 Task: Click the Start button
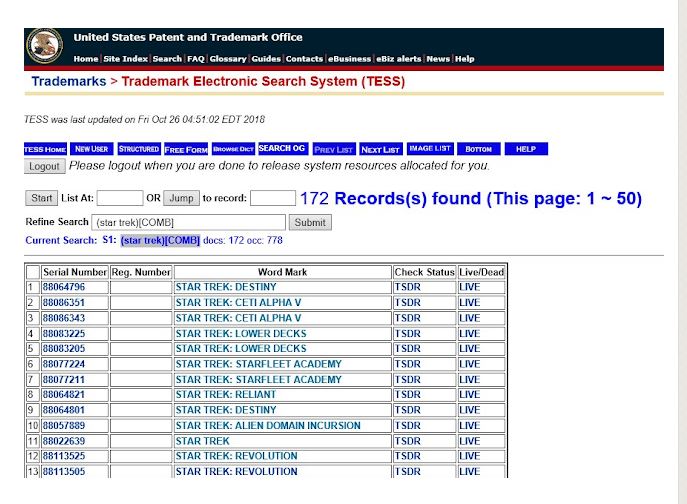click(x=41, y=198)
